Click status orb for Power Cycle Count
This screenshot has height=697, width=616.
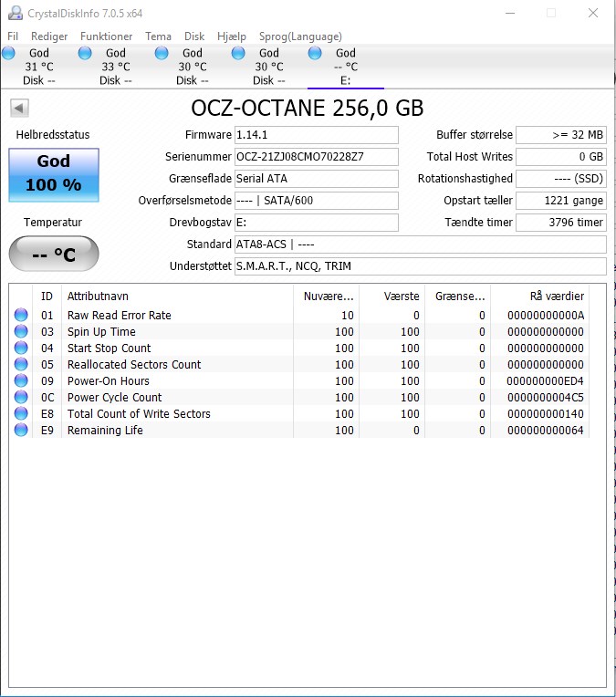(21, 397)
